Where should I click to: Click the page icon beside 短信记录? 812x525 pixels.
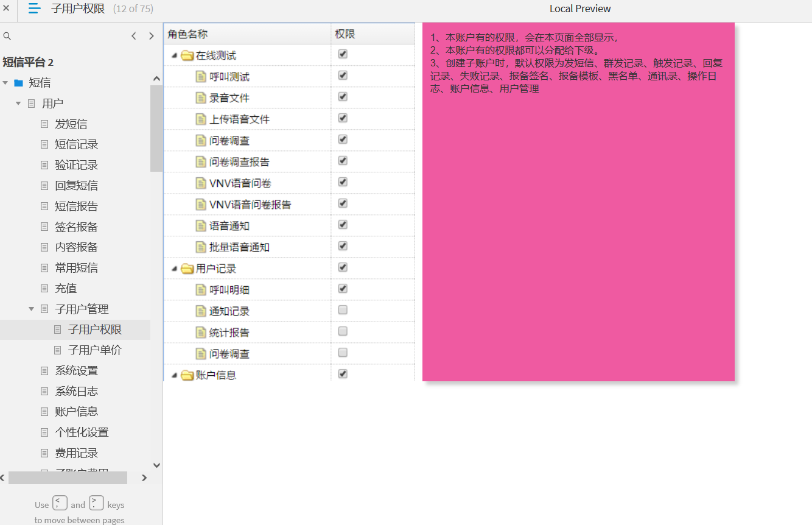(x=44, y=145)
